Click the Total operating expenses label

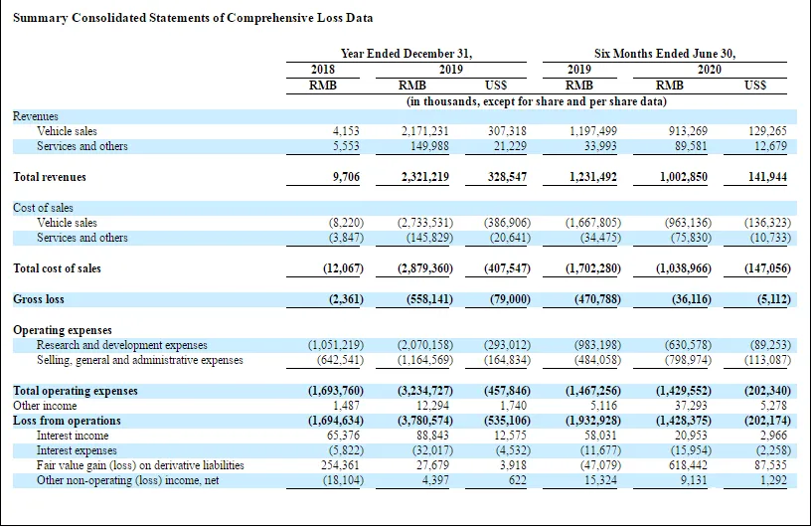pos(76,391)
